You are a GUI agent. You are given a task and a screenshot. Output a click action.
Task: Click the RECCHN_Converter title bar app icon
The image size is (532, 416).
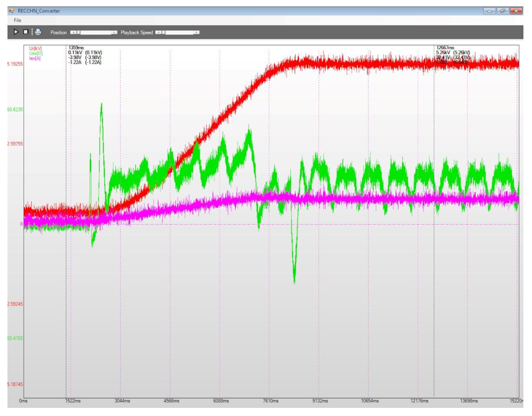click(x=11, y=11)
